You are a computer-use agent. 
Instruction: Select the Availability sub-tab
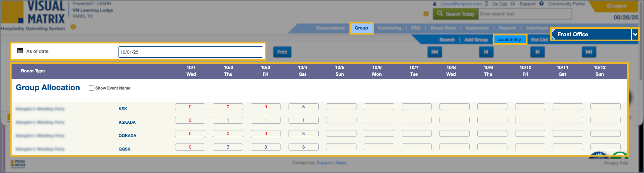(x=509, y=40)
